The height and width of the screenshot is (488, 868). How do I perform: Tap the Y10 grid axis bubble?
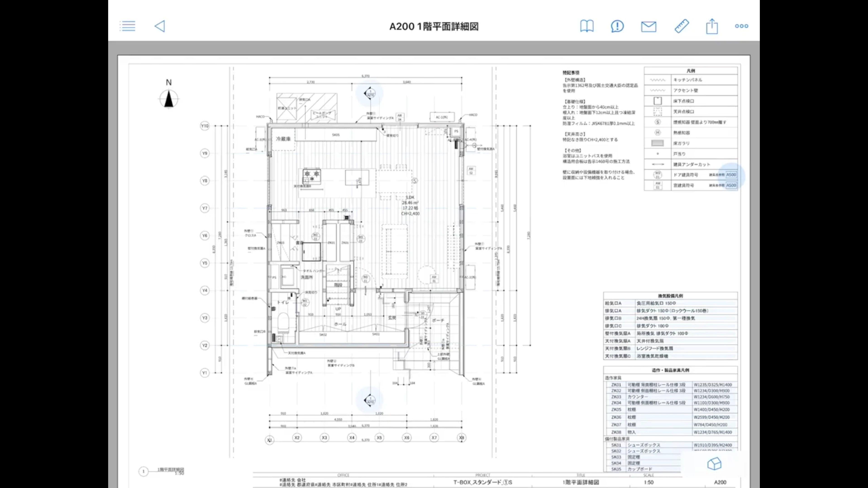[x=205, y=126]
